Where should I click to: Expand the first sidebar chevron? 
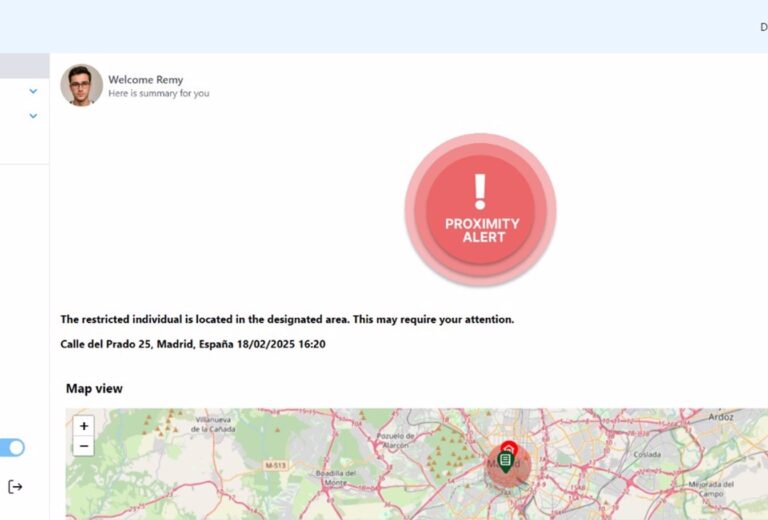(33, 91)
